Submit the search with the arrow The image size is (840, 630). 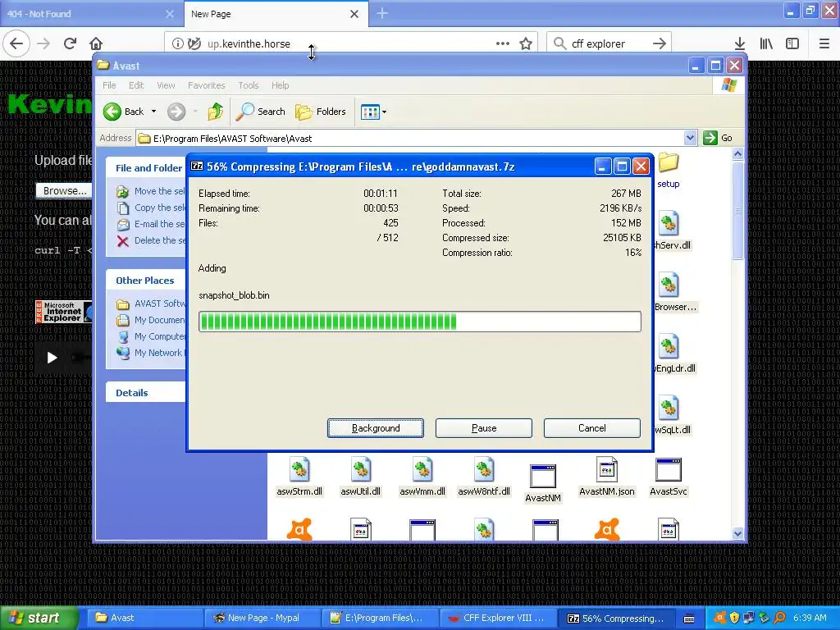click(x=660, y=43)
